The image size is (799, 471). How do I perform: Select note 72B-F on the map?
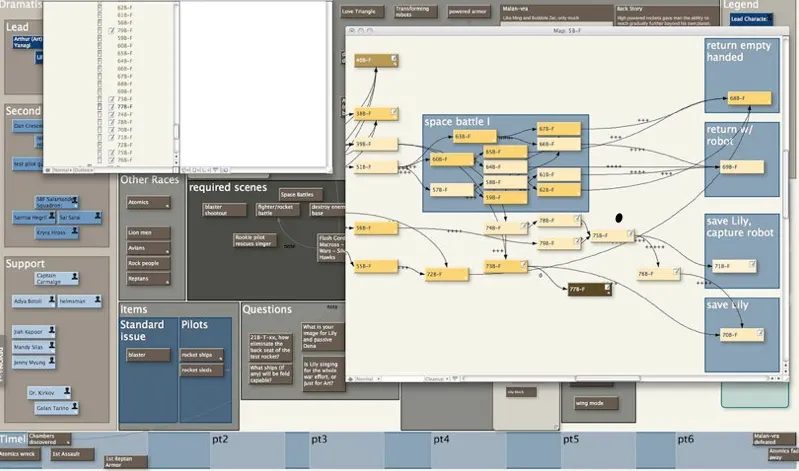[446, 274]
